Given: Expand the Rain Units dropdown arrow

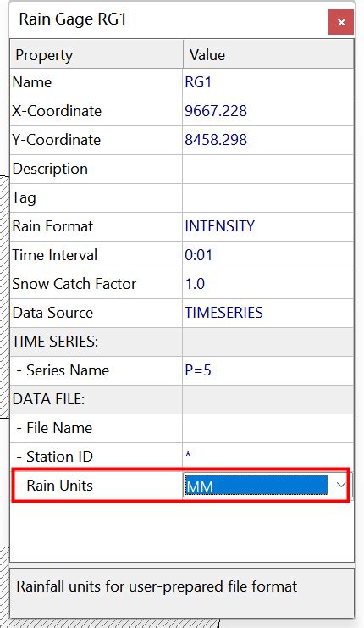Looking at the screenshot, I should click(x=341, y=485).
